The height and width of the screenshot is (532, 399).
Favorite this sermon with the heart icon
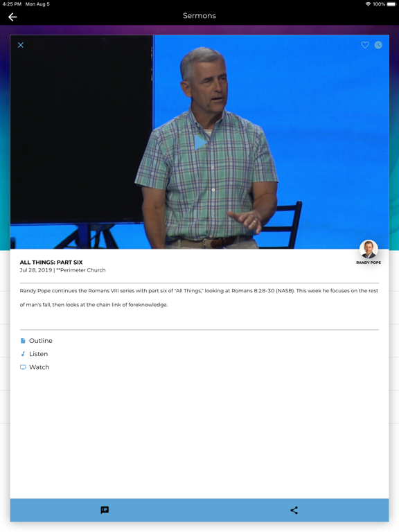pos(365,45)
